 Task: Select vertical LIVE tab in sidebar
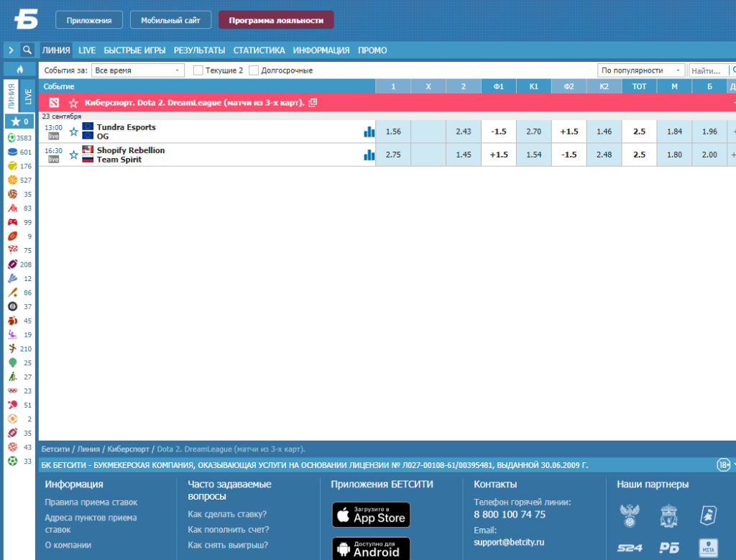[28, 97]
